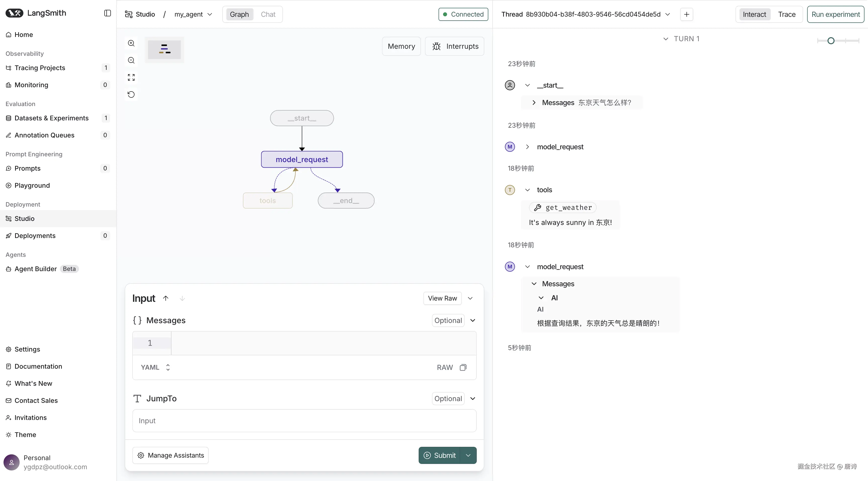The width and height of the screenshot is (868, 481).
Task: Click the zoom out graph icon
Action: (131, 60)
